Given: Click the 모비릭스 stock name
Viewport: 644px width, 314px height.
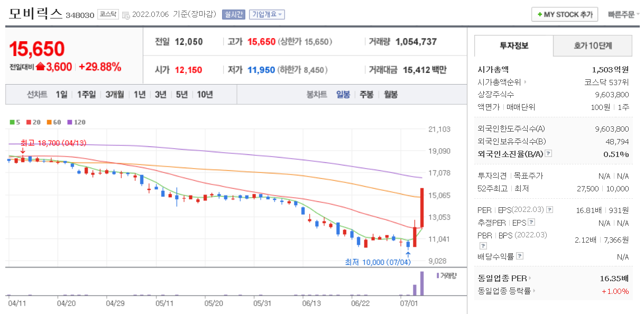Looking at the screenshot, I should (35, 14).
